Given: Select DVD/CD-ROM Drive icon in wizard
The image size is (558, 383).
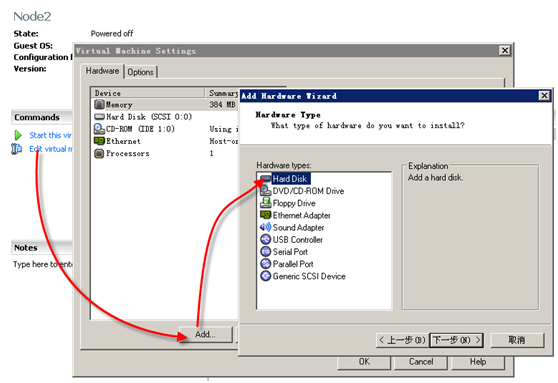Looking at the screenshot, I should point(265,191).
